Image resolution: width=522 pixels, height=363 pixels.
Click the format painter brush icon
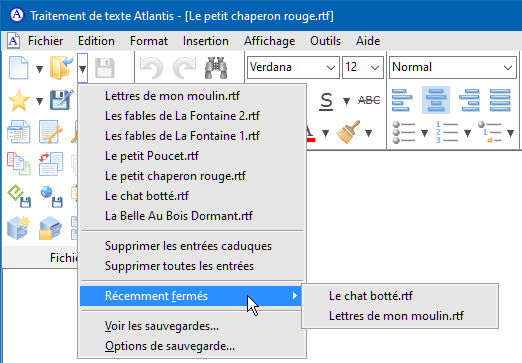pos(348,132)
